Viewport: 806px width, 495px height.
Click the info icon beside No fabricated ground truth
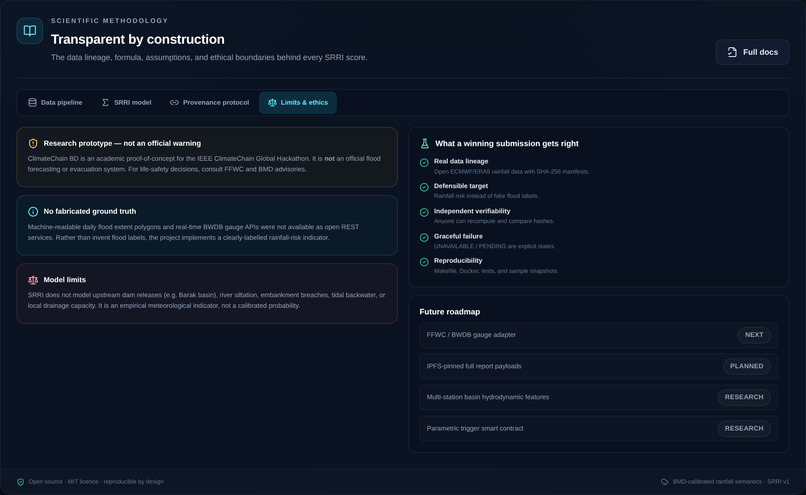33,211
